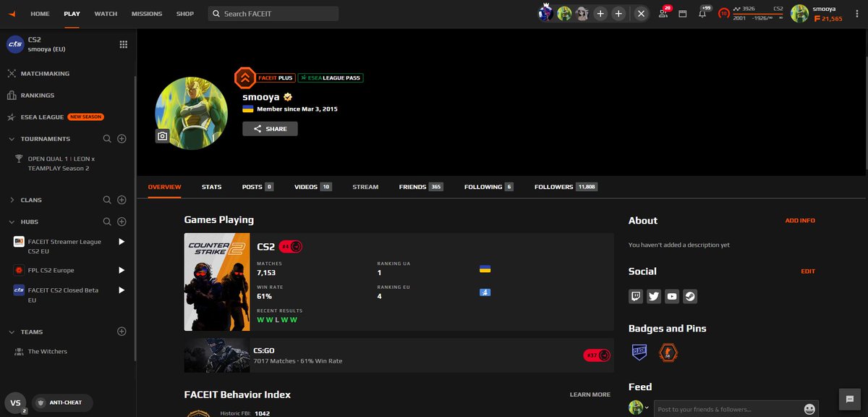Screen dimensions: 868x417
Task: Collapse the Tournaments section
Action: point(12,138)
